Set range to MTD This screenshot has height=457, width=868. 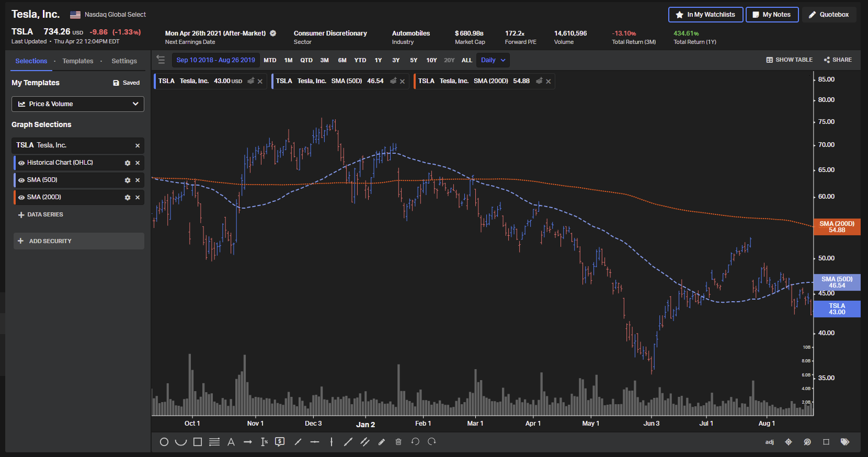pyautogui.click(x=270, y=60)
